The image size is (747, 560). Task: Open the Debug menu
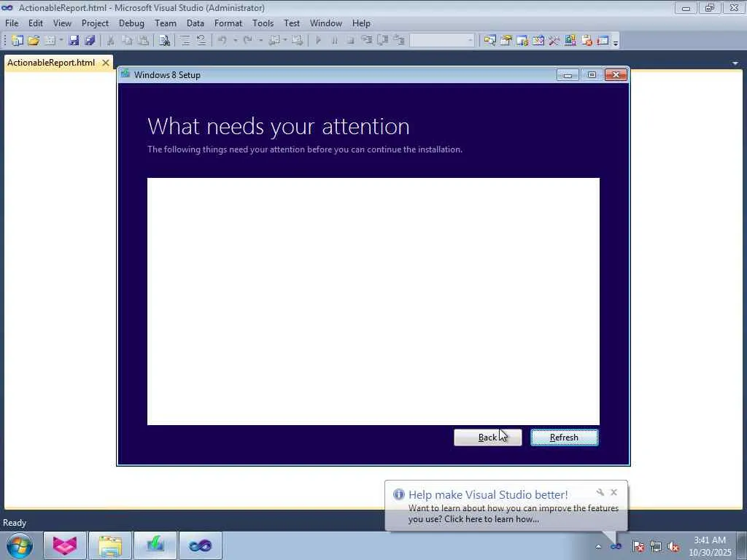coord(131,23)
